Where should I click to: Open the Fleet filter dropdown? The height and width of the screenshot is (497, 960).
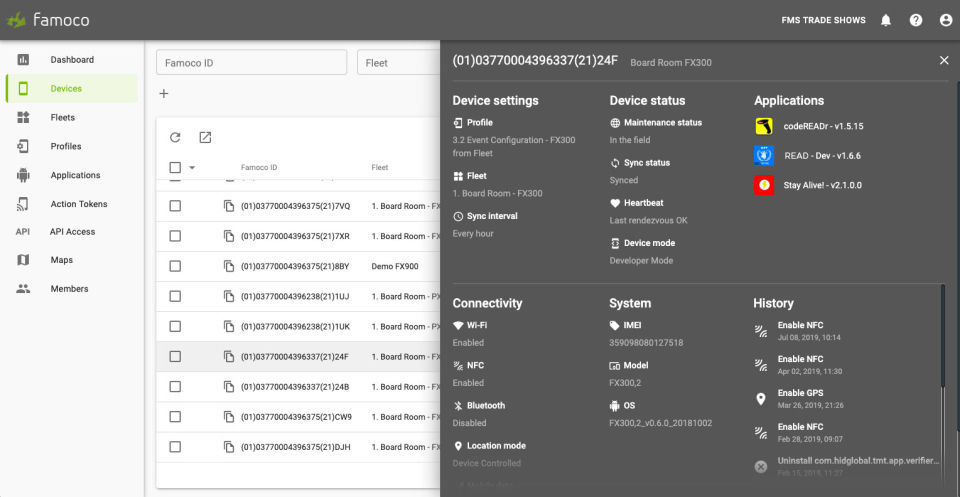click(x=398, y=63)
